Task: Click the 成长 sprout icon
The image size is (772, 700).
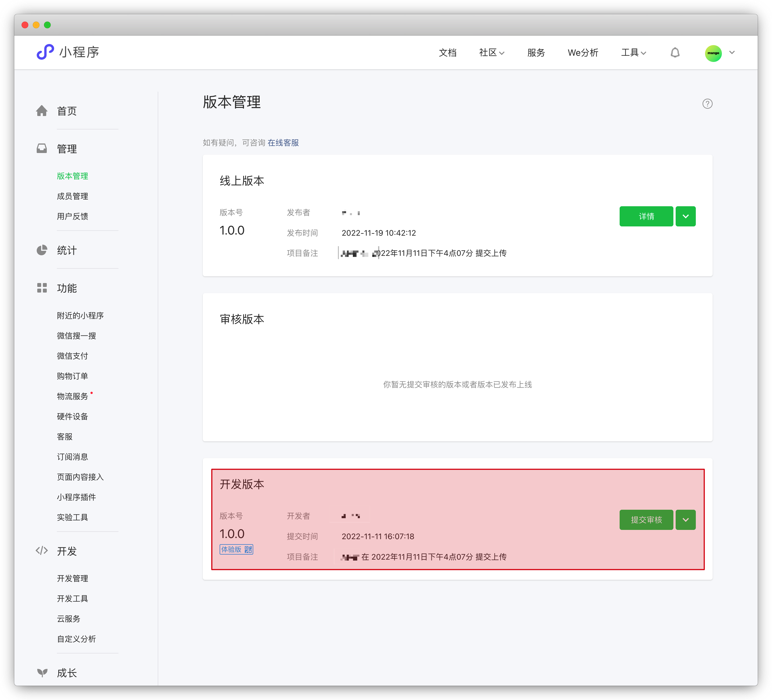Action: click(x=42, y=673)
